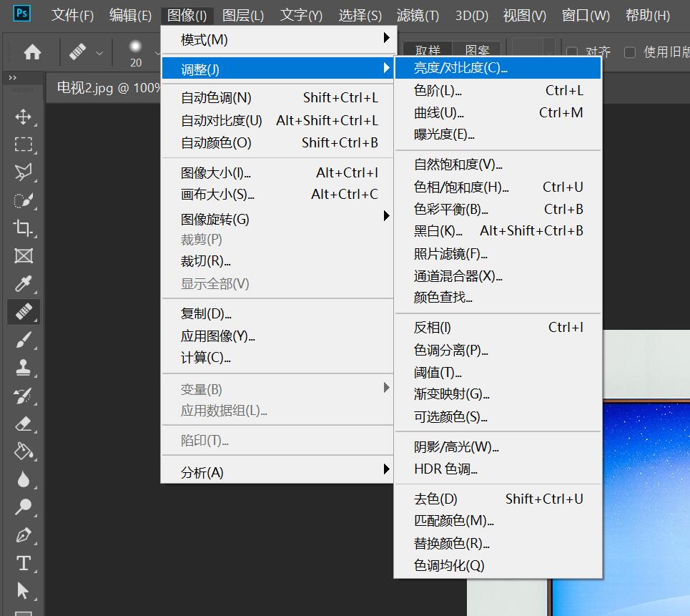Choose 亮度/对比度(C) adjustment
Viewport: 690px width, 616px height.
[498, 67]
